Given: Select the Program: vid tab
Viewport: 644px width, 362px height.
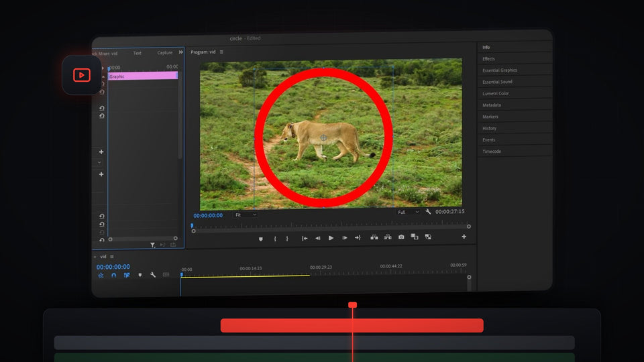Looking at the screenshot, I should [x=203, y=52].
